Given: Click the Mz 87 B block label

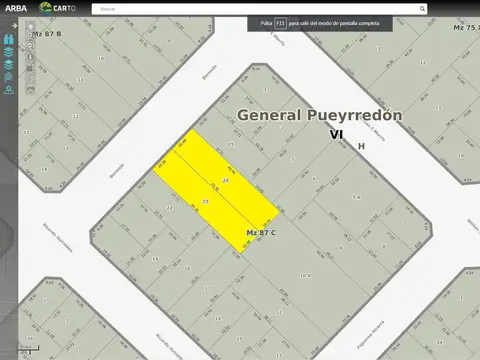Looking at the screenshot, I should 47,34.
